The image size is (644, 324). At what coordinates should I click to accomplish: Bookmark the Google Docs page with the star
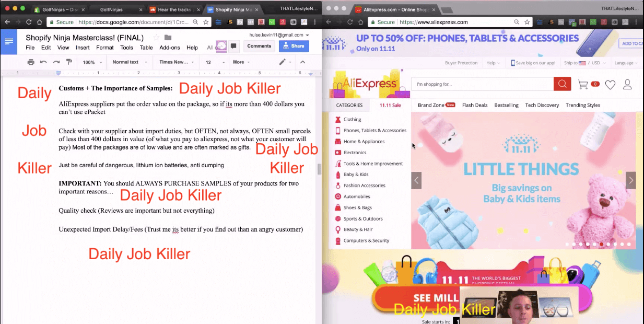pos(206,22)
